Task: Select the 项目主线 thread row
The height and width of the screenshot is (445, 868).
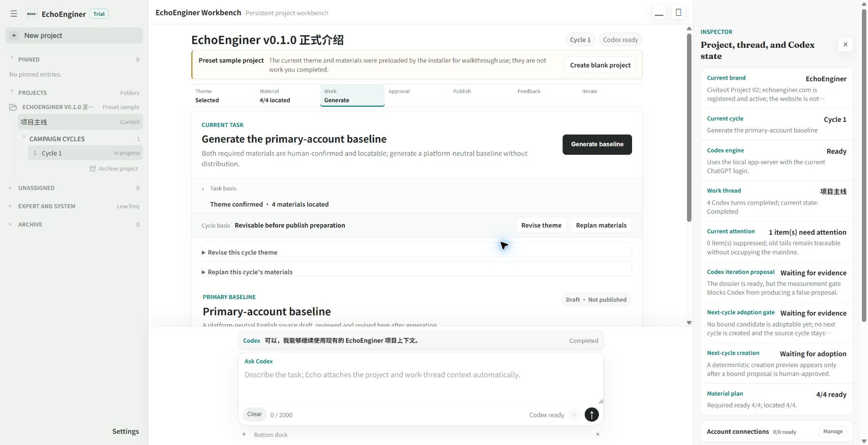Action: click(x=80, y=122)
